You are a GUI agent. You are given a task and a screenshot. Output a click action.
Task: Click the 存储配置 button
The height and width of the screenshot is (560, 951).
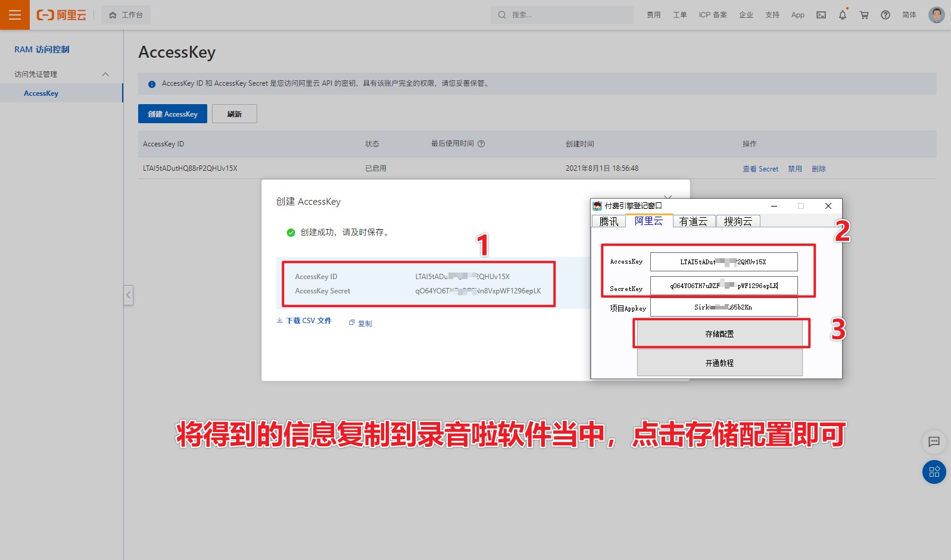[720, 334]
